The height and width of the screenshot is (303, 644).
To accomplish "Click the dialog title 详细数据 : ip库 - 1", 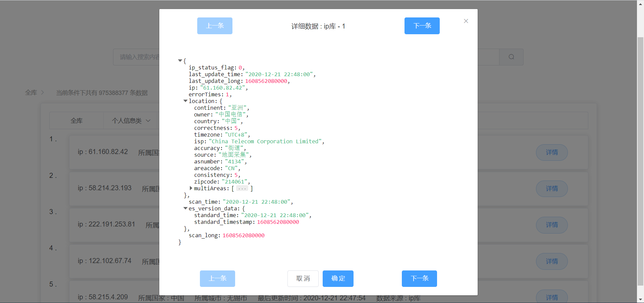I will click(318, 26).
